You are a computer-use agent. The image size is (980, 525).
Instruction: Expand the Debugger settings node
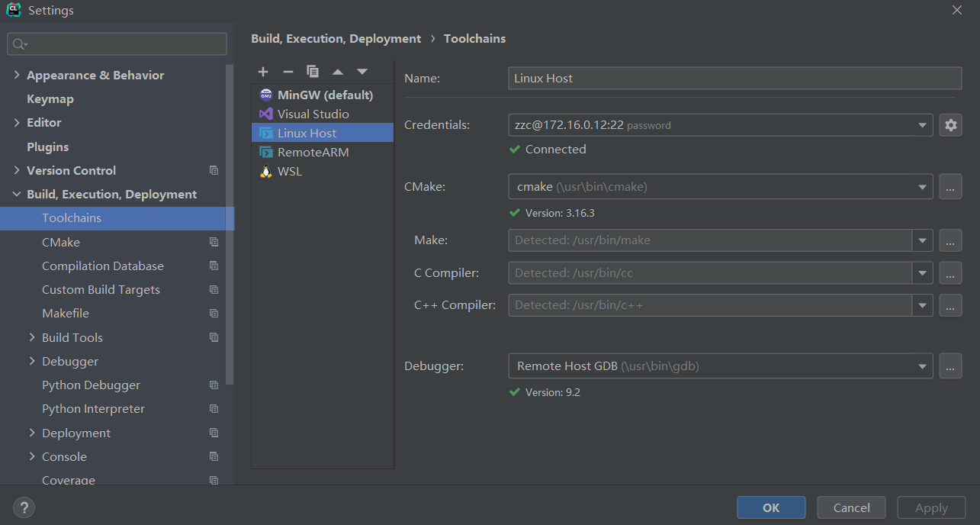tap(32, 361)
